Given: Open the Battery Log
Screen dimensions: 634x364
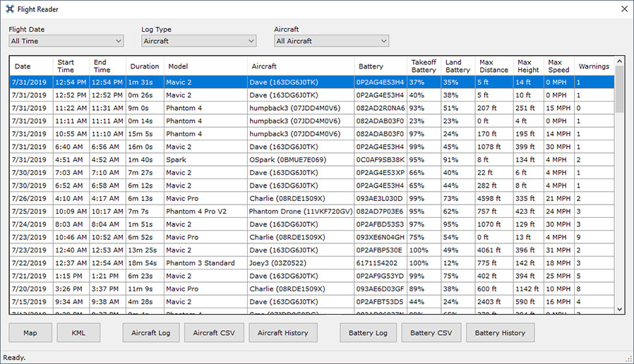Looking at the screenshot, I should click(368, 333).
